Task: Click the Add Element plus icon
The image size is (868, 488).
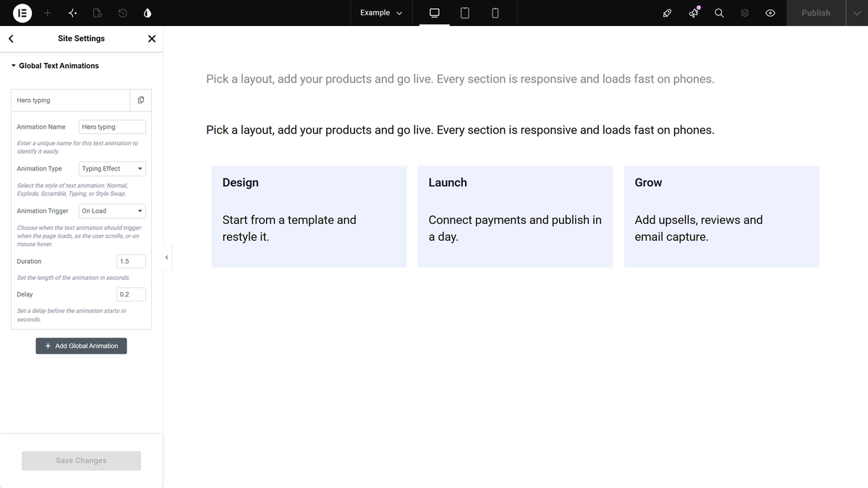Action: tap(48, 13)
